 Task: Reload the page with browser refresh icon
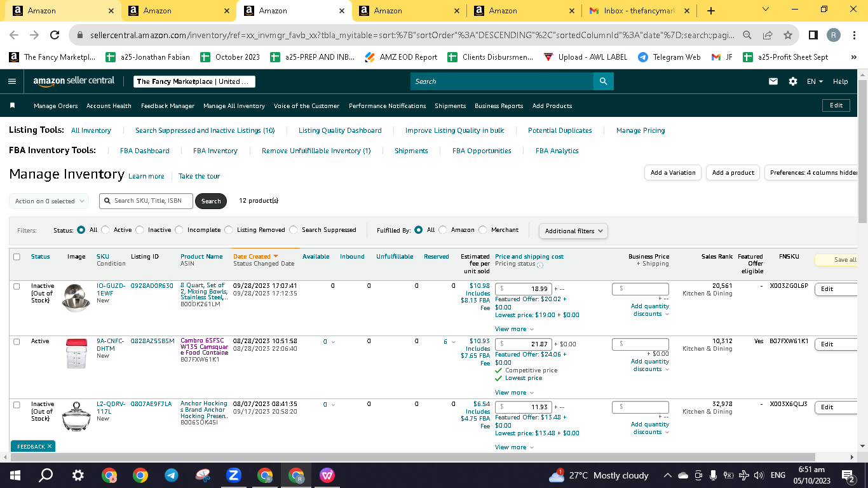pos(55,35)
